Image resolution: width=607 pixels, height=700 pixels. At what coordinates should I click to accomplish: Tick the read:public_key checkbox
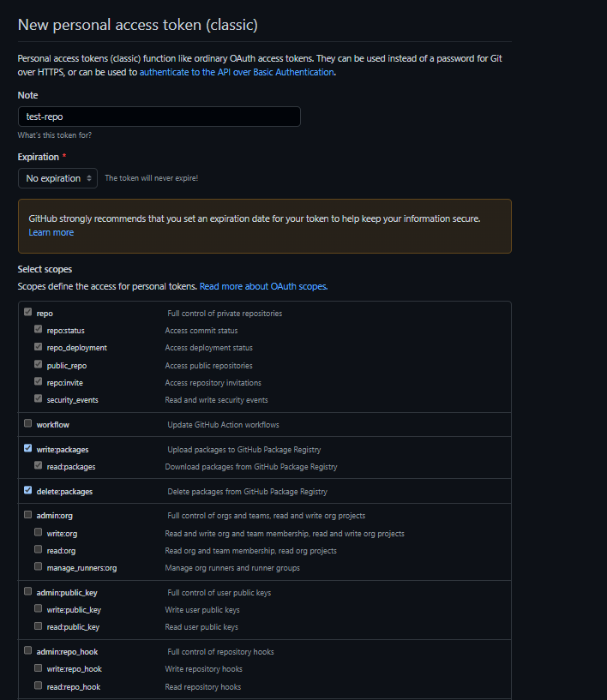[x=39, y=626]
